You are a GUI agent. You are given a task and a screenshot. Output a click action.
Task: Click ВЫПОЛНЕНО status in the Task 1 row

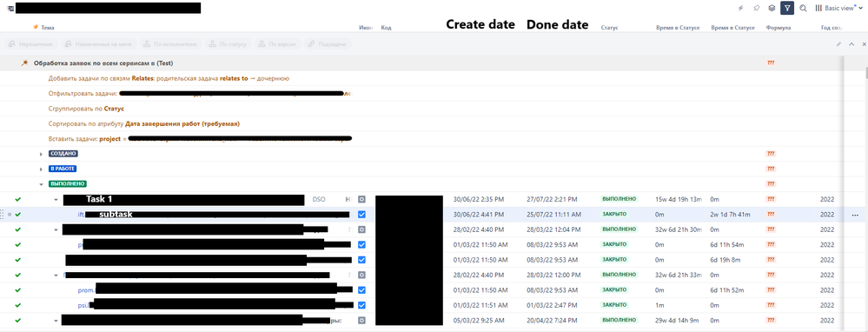coord(619,199)
